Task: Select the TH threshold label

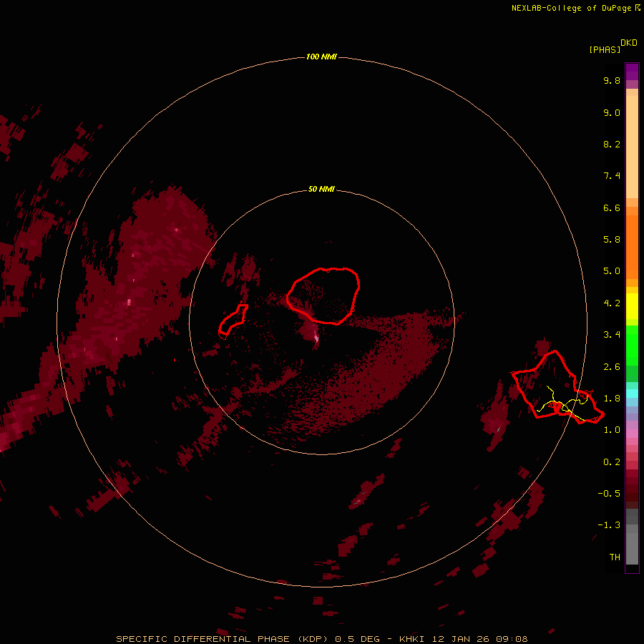Action: [x=615, y=557]
